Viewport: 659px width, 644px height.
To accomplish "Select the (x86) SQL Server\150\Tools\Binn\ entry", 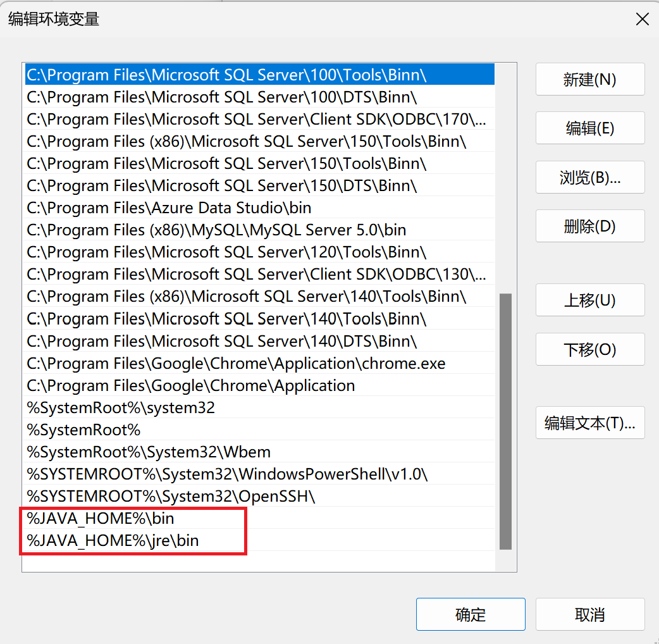I will pyautogui.click(x=260, y=141).
